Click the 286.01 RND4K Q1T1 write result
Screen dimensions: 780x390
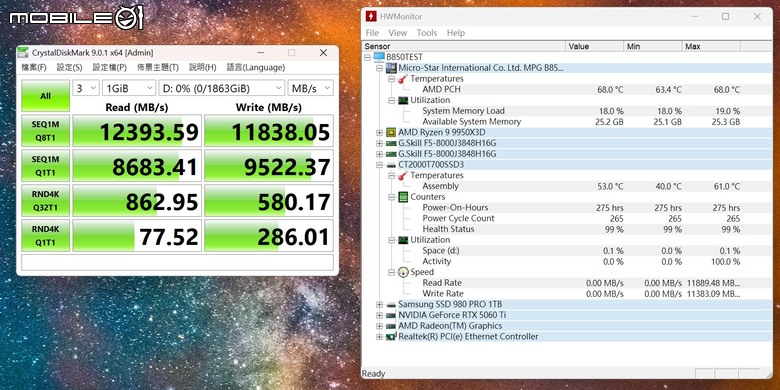269,236
